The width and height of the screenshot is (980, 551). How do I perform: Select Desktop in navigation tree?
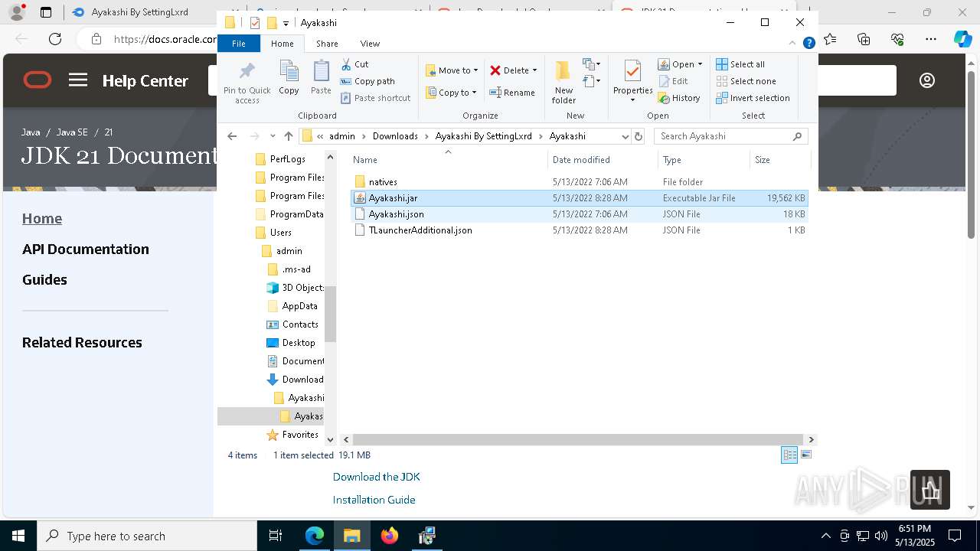(291, 343)
